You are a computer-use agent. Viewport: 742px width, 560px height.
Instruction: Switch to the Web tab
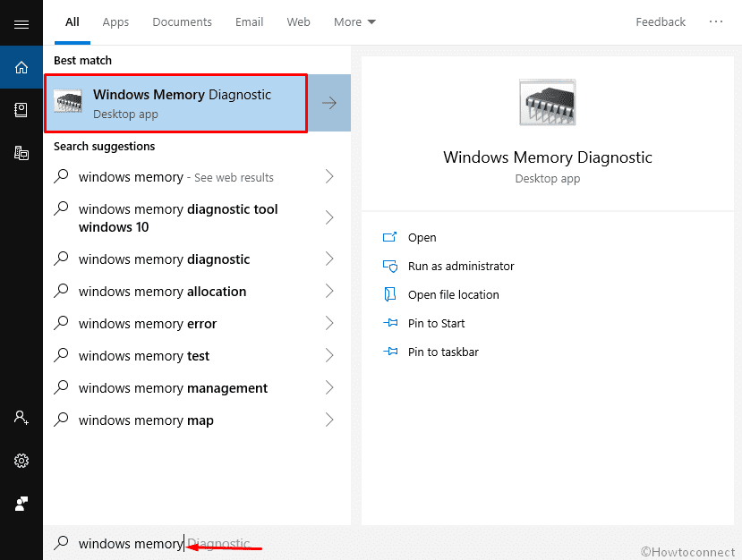(x=299, y=21)
